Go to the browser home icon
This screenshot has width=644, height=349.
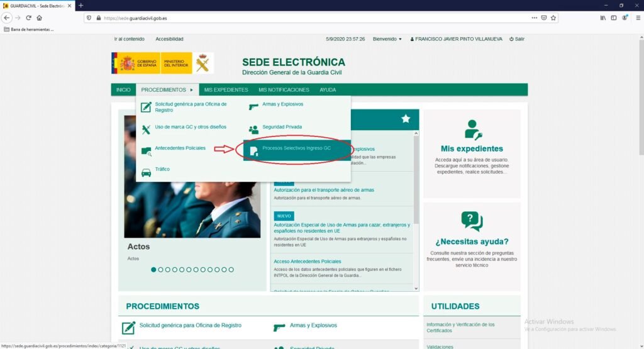pos(40,18)
